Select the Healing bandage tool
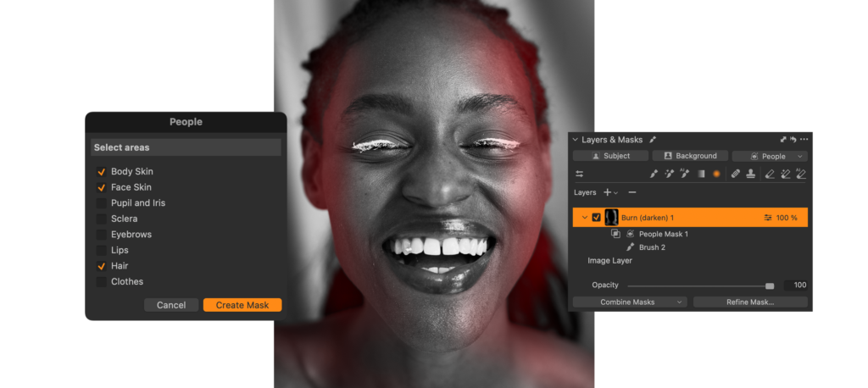The height and width of the screenshot is (388, 868). [735, 174]
